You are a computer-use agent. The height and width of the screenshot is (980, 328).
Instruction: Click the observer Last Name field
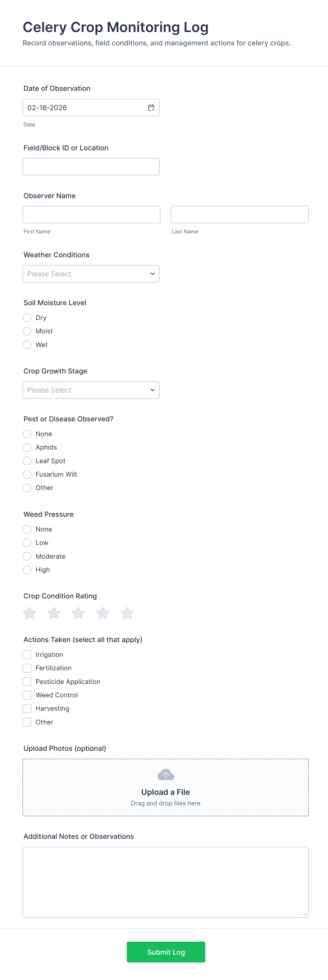coord(239,215)
